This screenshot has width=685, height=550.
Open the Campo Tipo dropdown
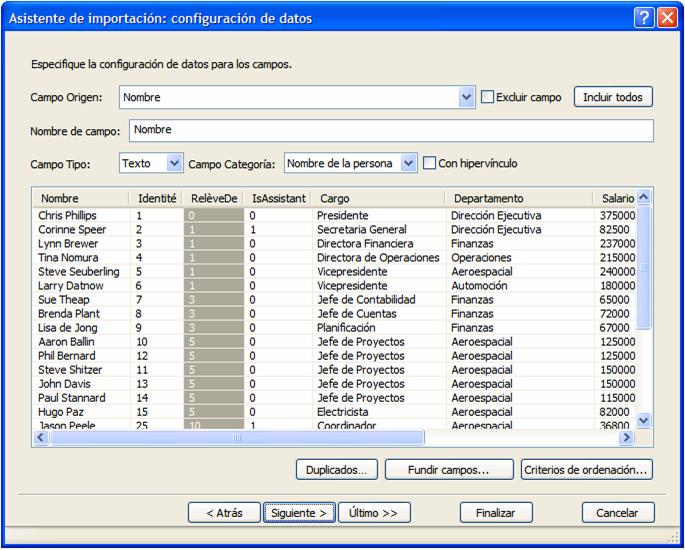(174, 163)
